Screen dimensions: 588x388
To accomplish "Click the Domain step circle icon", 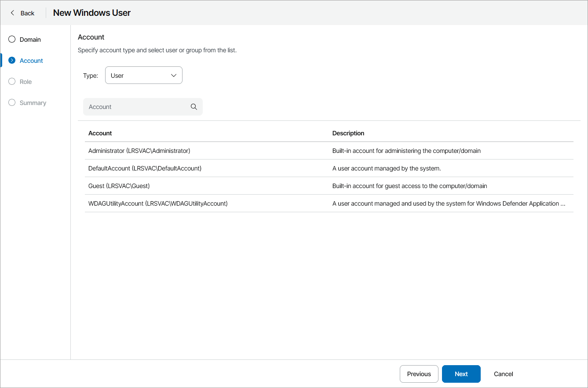I will tap(12, 40).
